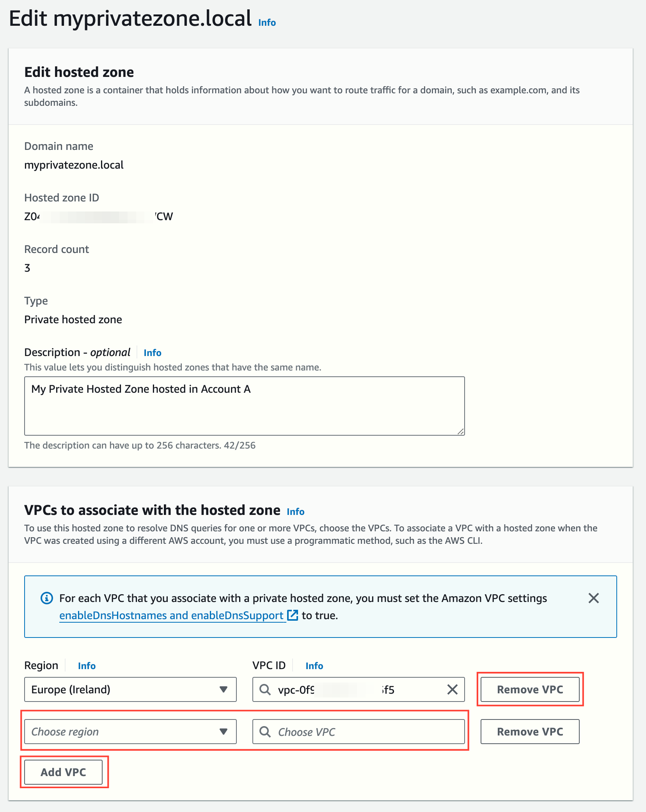Open the enableDnsHostnames and enableDnsSupport link
Screen dimensions: 646x812
click(171, 615)
